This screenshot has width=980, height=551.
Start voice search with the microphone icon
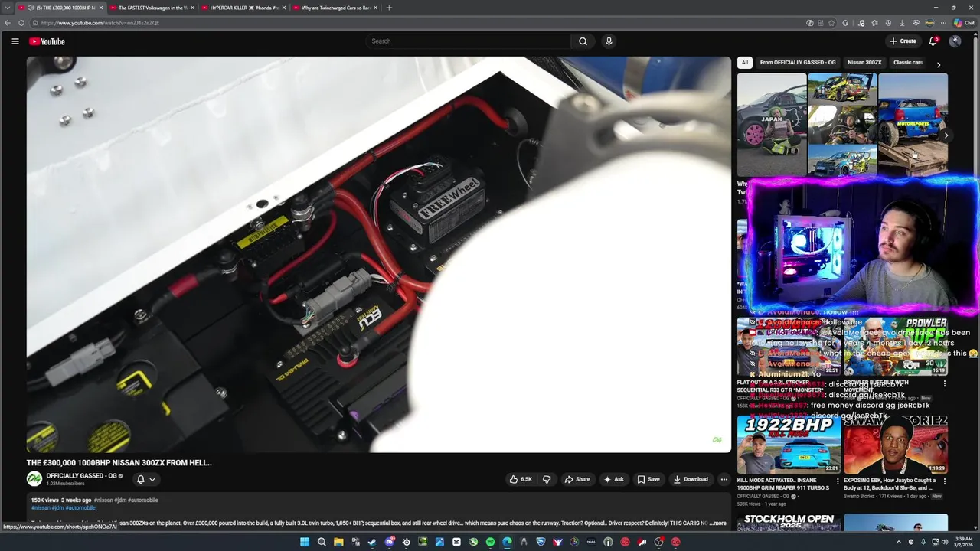pyautogui.click(x=609, y=41)
